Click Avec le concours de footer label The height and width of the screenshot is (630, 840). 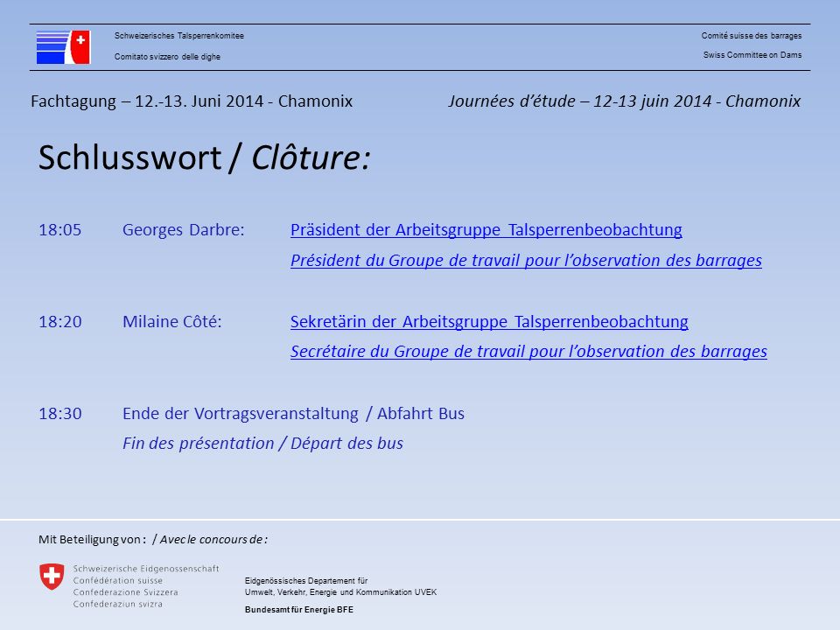[x=213, y=540]
